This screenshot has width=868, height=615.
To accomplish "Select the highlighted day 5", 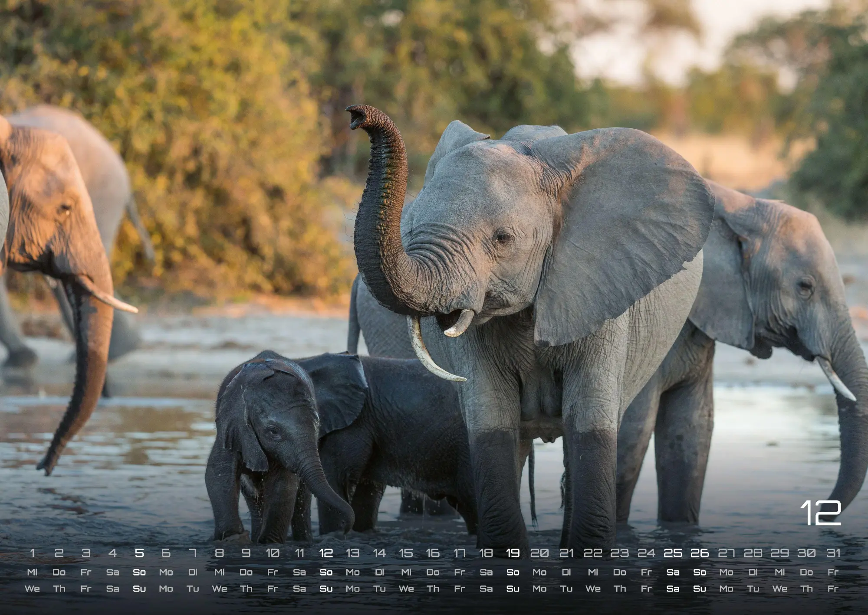I will pyautogui.click(x=139, y=553).
